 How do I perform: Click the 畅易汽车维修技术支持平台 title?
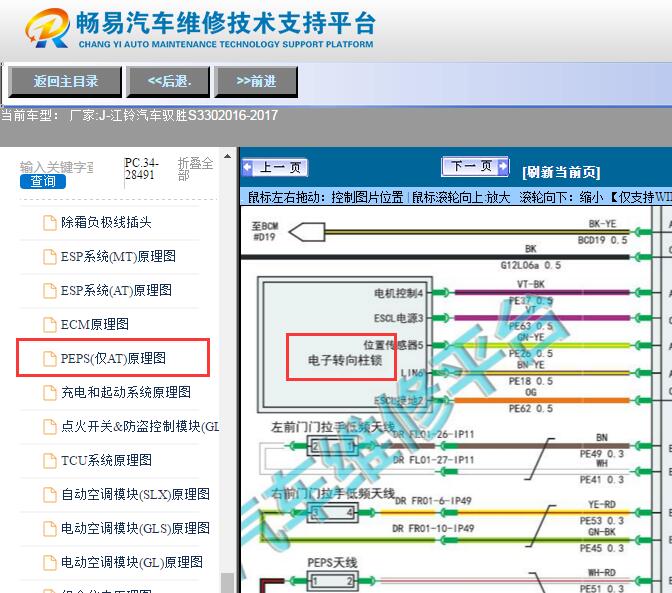(x=225, y=23)
